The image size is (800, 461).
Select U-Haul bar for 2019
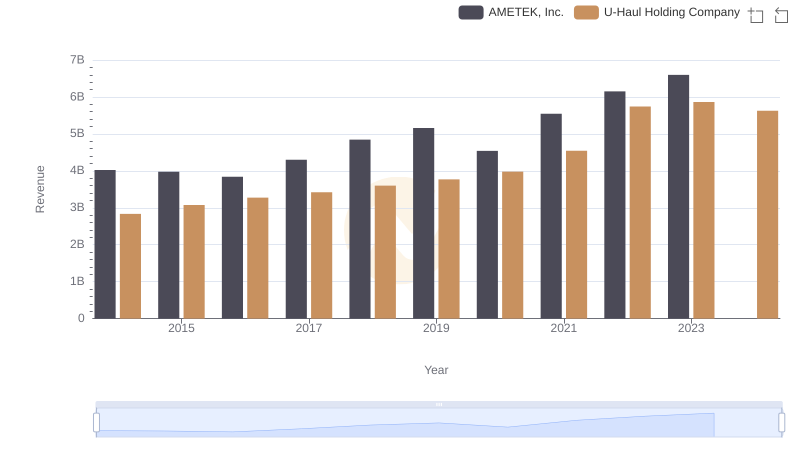pyautogui.click(x=449, y=249)
